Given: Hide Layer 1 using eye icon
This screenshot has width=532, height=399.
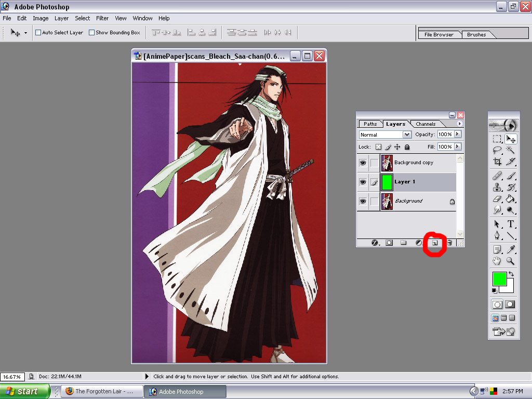Looking at the screenshot, I should 363,182.
